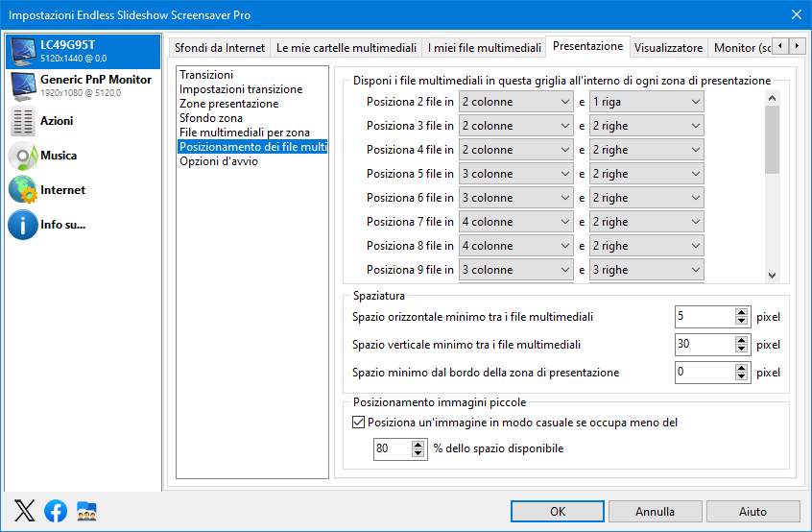Open the X social media icon
812x532 pixels.
coord(24,511)
